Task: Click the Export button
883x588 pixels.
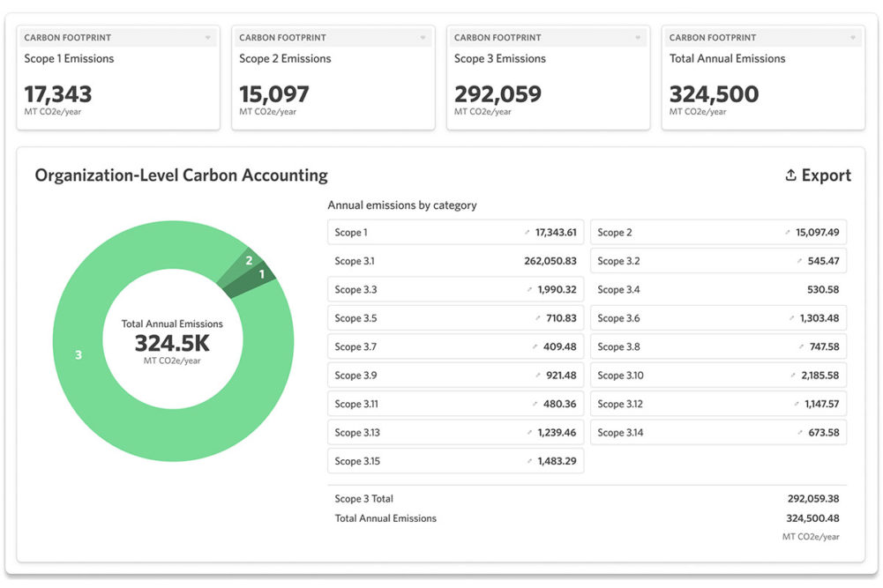Action: (x=819, y=175)
